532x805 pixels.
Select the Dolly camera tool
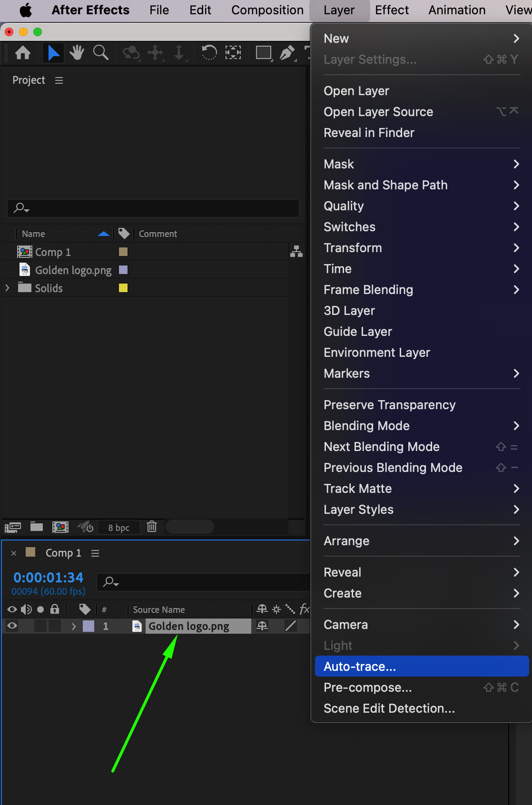[179, 52]
